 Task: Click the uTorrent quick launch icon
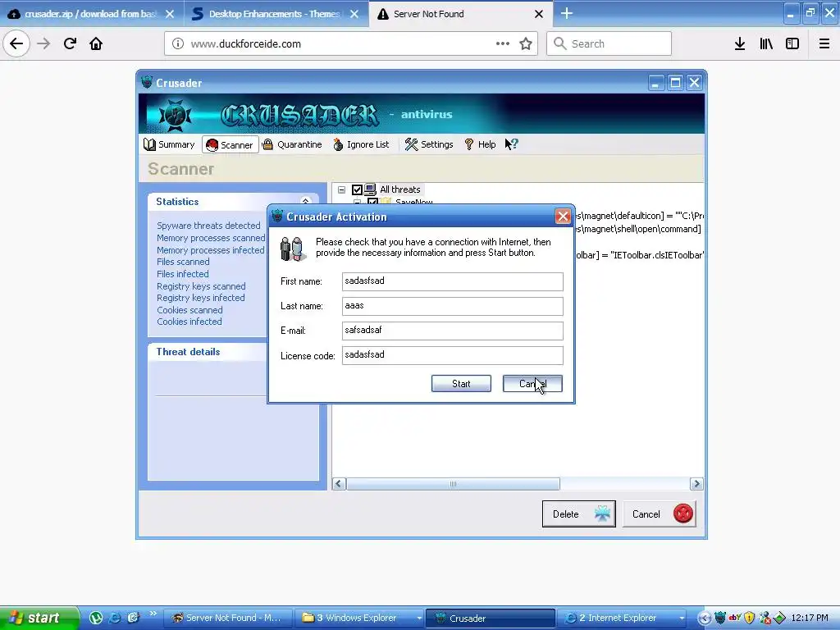(x=96, y=618)
